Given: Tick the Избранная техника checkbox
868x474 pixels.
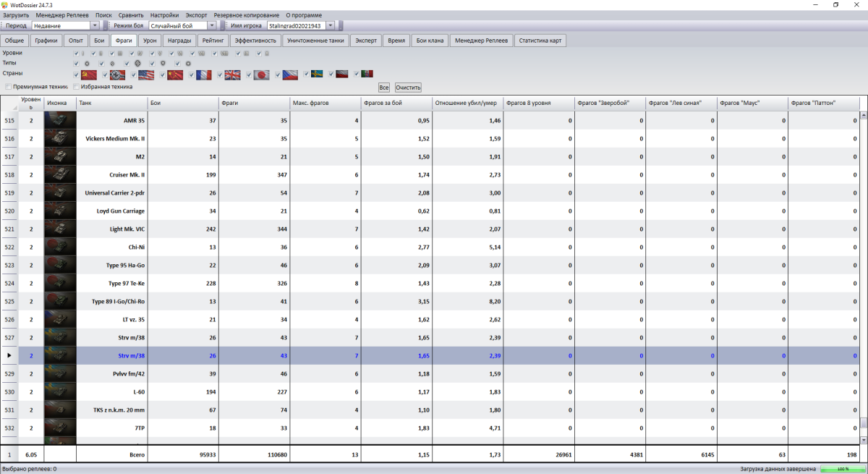Looking at the screenshot, I should 77,87.
